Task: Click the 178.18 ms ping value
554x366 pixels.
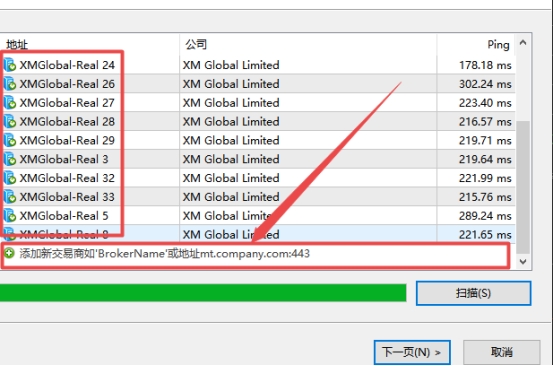Action: 485,65
